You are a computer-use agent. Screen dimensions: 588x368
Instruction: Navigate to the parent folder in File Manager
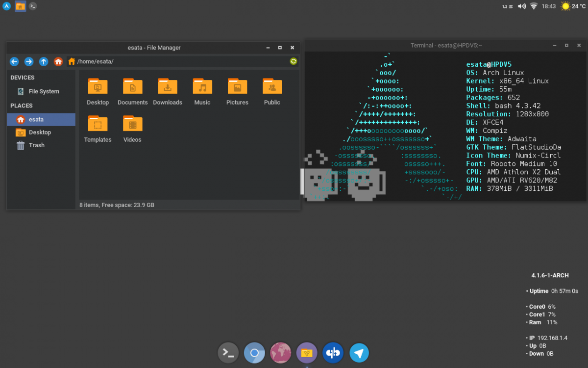[x=44, y=61]
